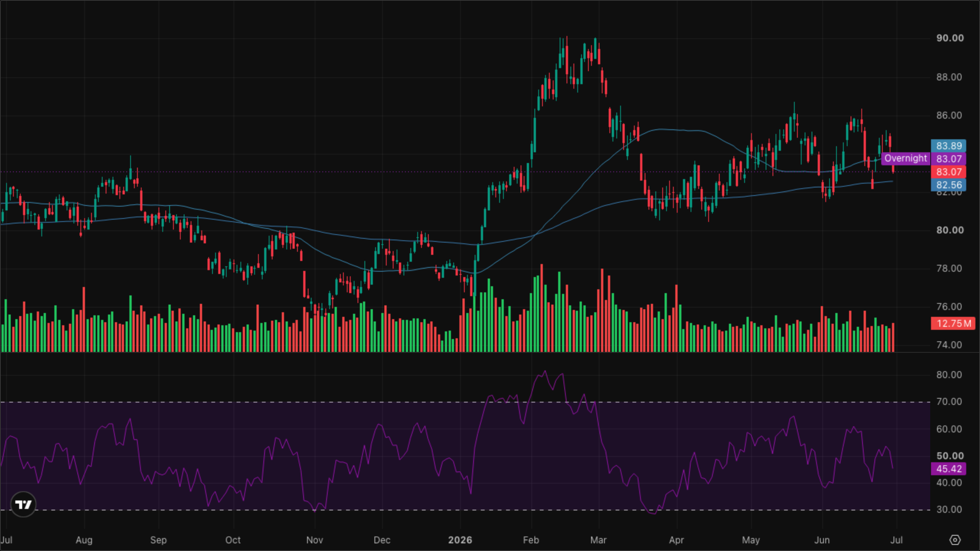Image resolution: width=980 pixels, height=551 pixels.
Task: Click the RSI 50.00 midline scale label
Action: pos(950,456)
